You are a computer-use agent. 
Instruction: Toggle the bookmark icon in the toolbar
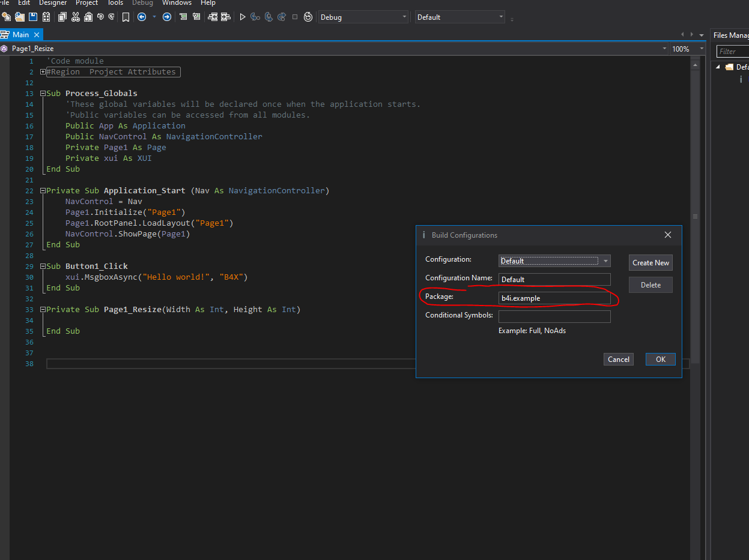click(126, 17)
